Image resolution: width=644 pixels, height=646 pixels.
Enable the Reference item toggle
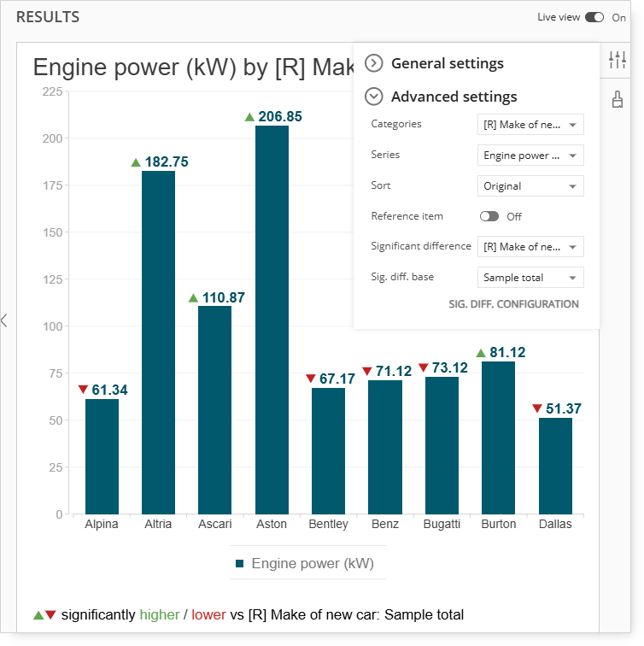489,216
